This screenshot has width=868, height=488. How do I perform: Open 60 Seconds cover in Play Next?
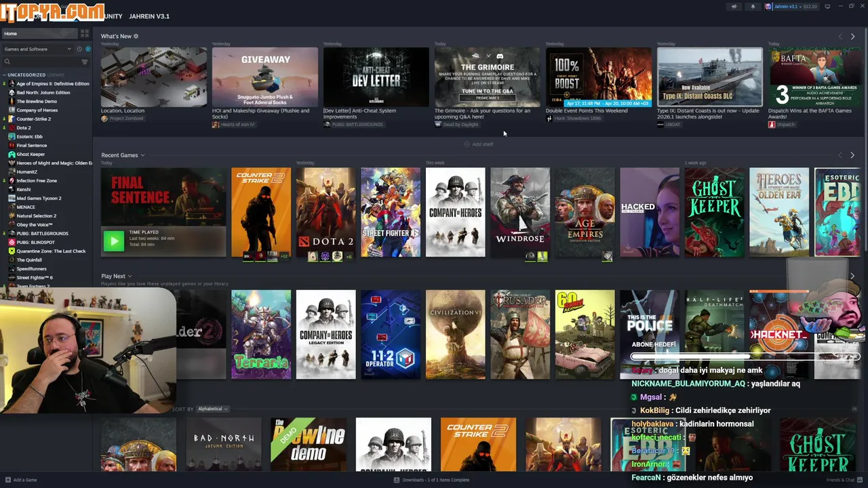tap(585, 334)
